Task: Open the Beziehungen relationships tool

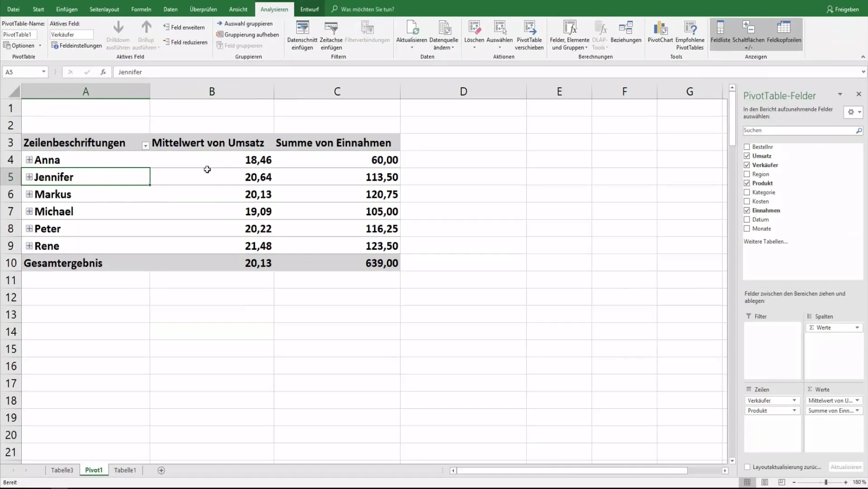Action: click(626, 32)
